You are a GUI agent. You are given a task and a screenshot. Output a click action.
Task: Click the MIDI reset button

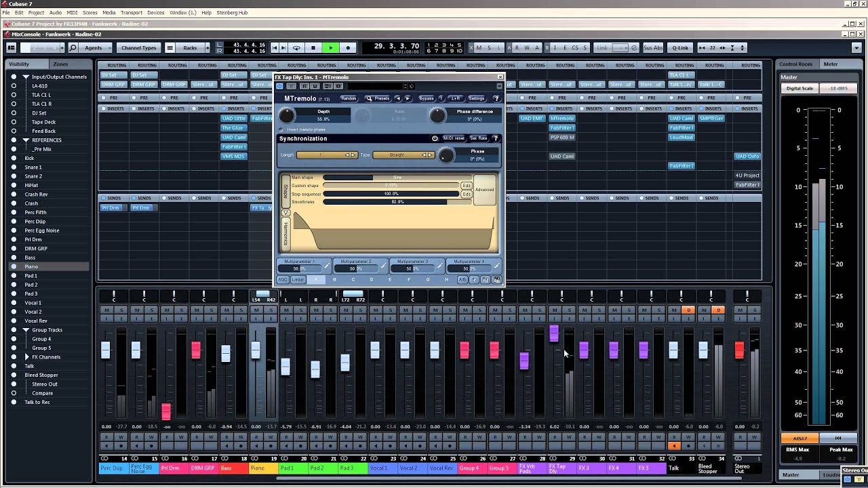tap(454, 138)
